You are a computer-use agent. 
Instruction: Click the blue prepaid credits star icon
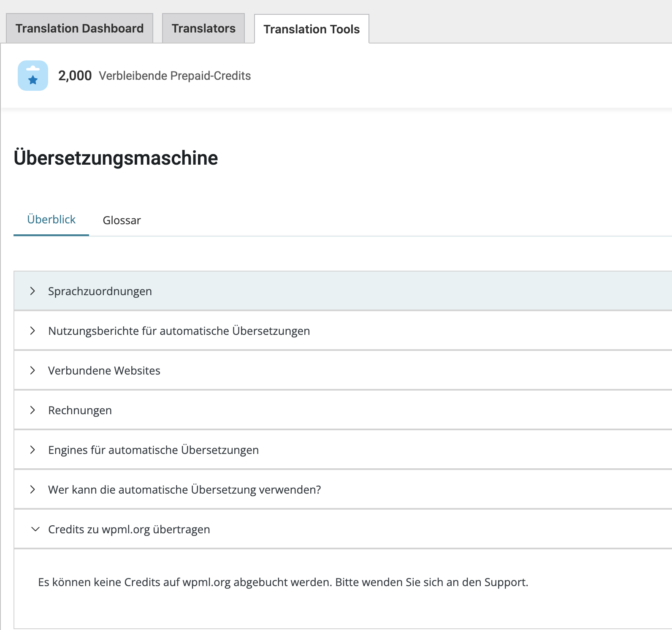pyautogui.click(x=33, y=76)
